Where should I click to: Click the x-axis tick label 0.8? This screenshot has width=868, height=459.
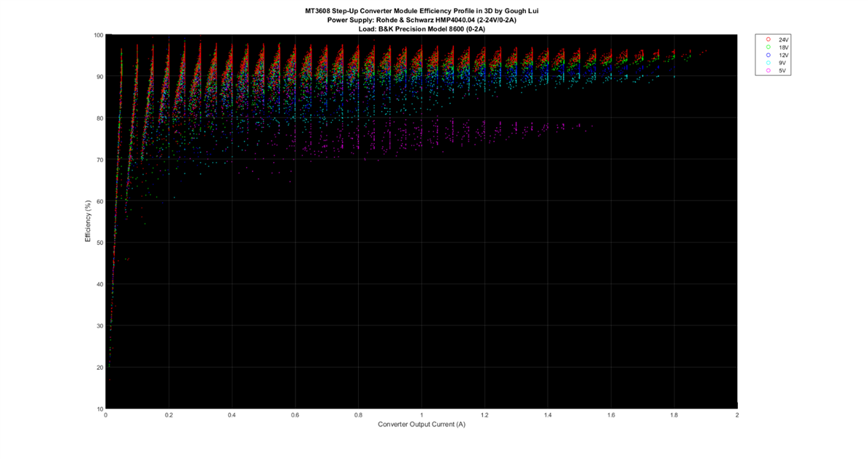click(x=358, y=415)
